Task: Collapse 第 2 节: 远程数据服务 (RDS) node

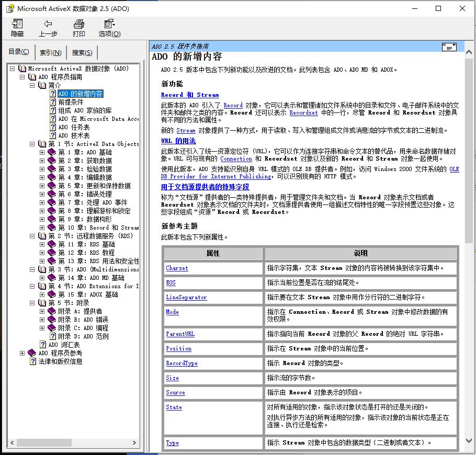Action: coord(32,236)
